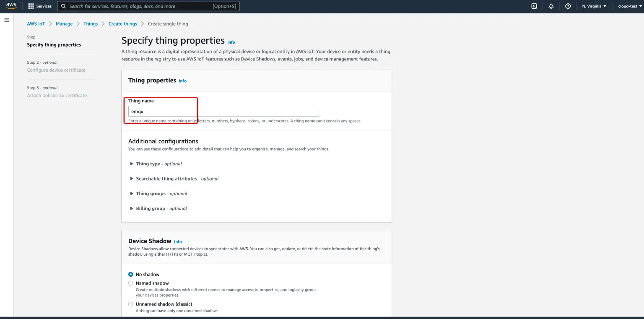Open the help question mark menu
Image resolution: width=644 pixels, height=319 pixels.
click(x=568, y=6)
